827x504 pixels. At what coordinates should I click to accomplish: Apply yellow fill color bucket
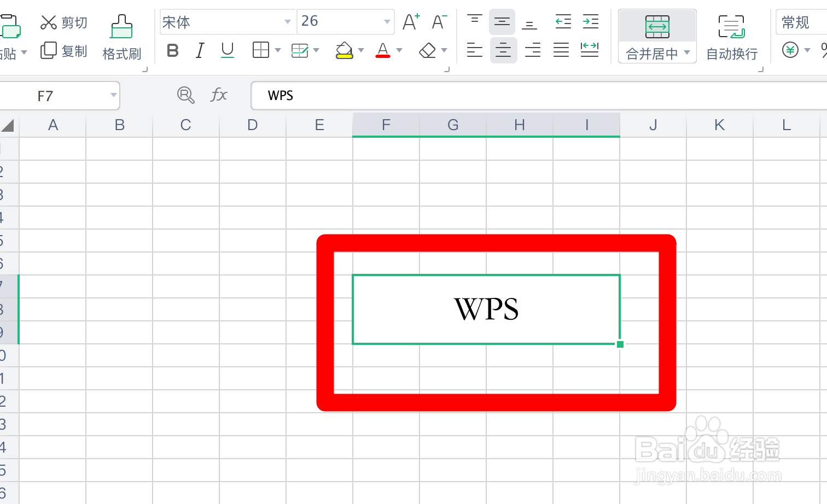pos(344,50)
